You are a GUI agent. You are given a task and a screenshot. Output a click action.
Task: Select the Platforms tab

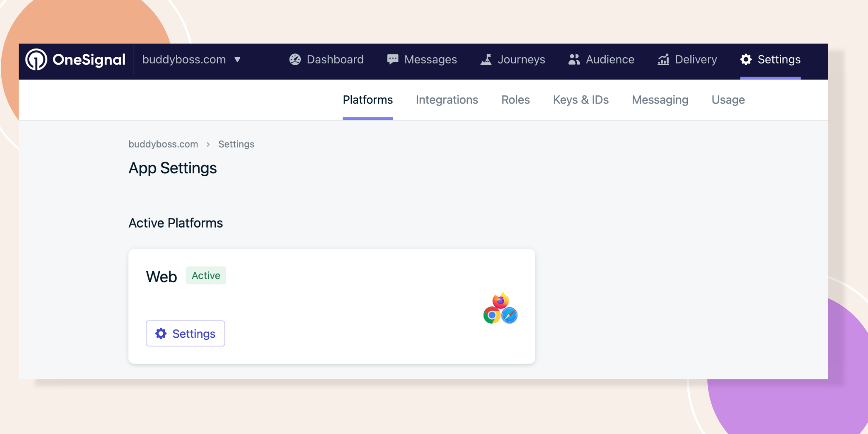pos(367,100)
